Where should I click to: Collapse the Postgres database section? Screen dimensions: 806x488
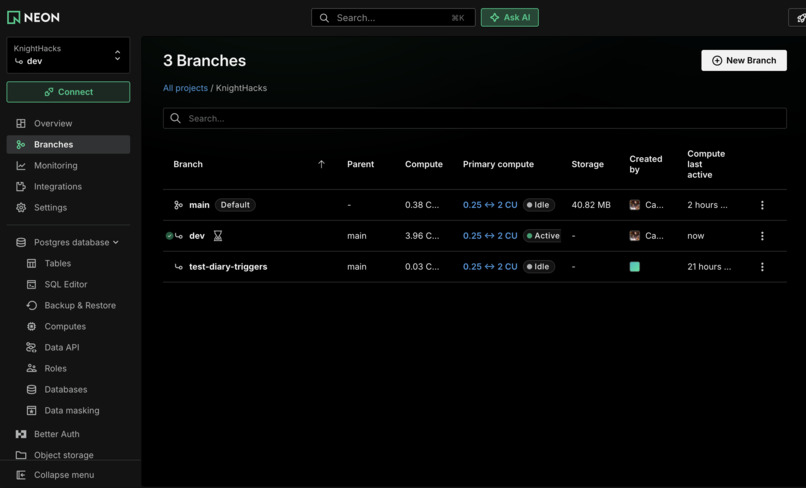pos(68,242)
